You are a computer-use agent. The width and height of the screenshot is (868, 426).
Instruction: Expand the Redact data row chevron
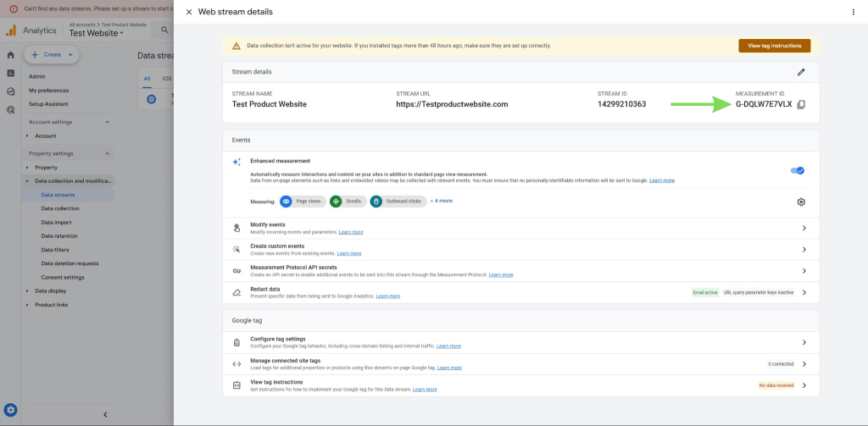804,292
